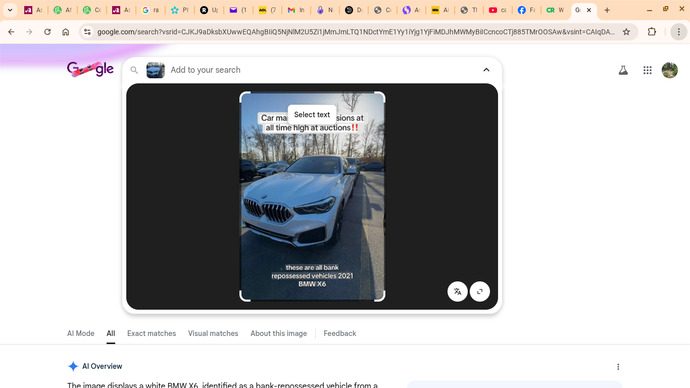Screen dimensions: 690x388
Task: Open Search Labs flask icon
Action: [623, 70]
